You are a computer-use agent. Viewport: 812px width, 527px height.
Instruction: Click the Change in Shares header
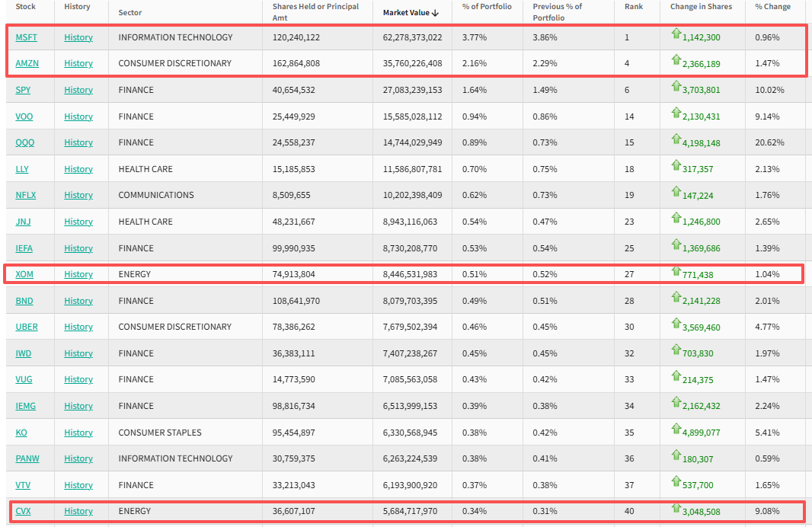(x=701, y=7)
